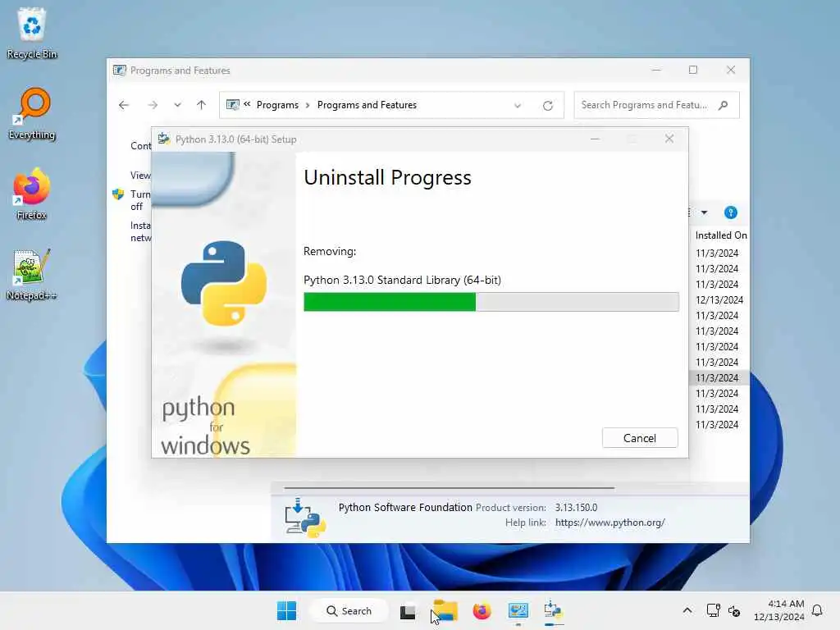Minimize the Python Setup dialog

pos(595,139)
